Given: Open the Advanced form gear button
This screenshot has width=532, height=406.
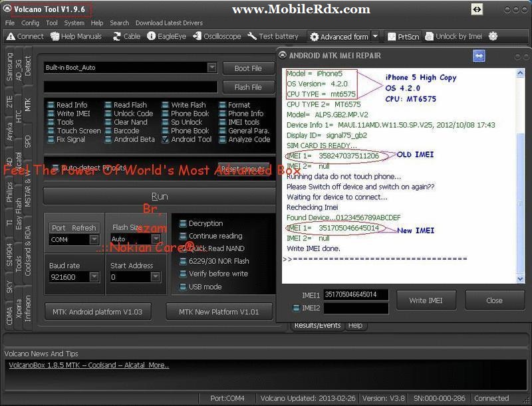Looking at the screenshot, I should coord(339,37).
